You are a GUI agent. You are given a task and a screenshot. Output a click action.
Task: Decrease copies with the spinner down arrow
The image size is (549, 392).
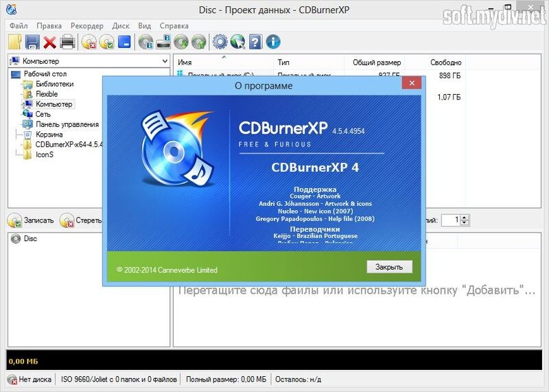click(x=465, y=223)
